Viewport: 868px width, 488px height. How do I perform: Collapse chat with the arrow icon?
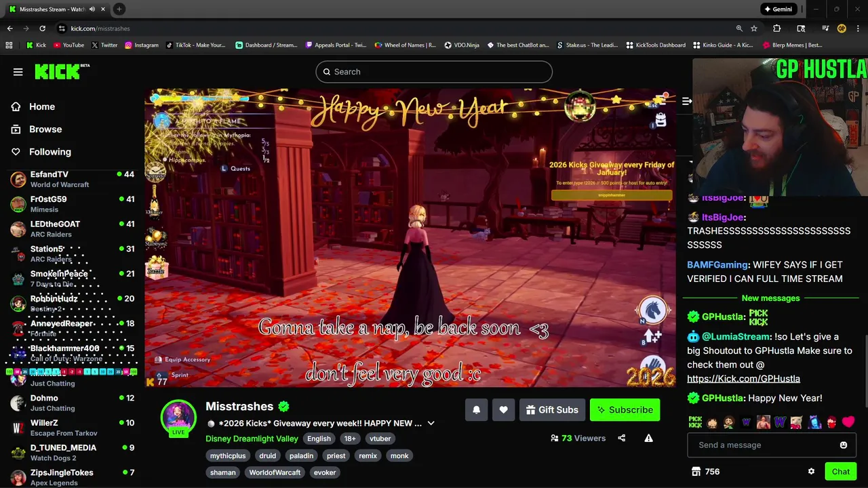687,101
